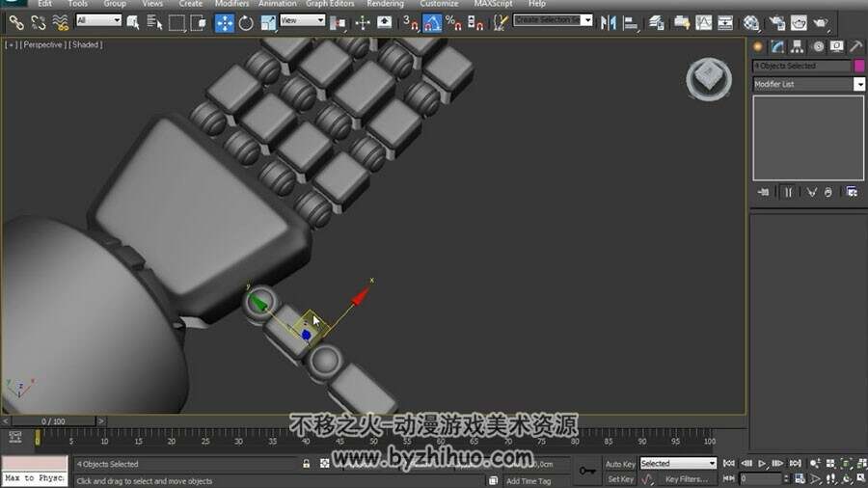Click the Play Animation button
The image size is (868, 488).
(762, 463)
